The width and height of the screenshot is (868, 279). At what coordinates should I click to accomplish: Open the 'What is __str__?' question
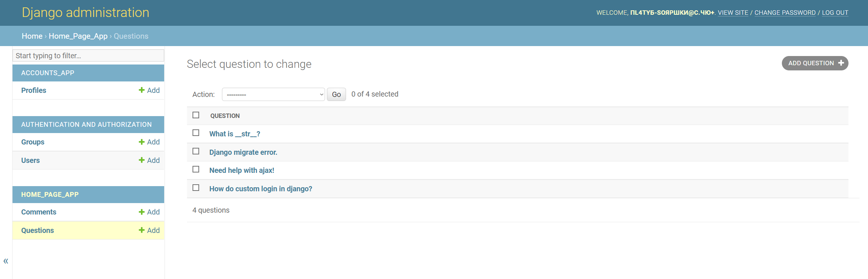(x=234, y=134)
